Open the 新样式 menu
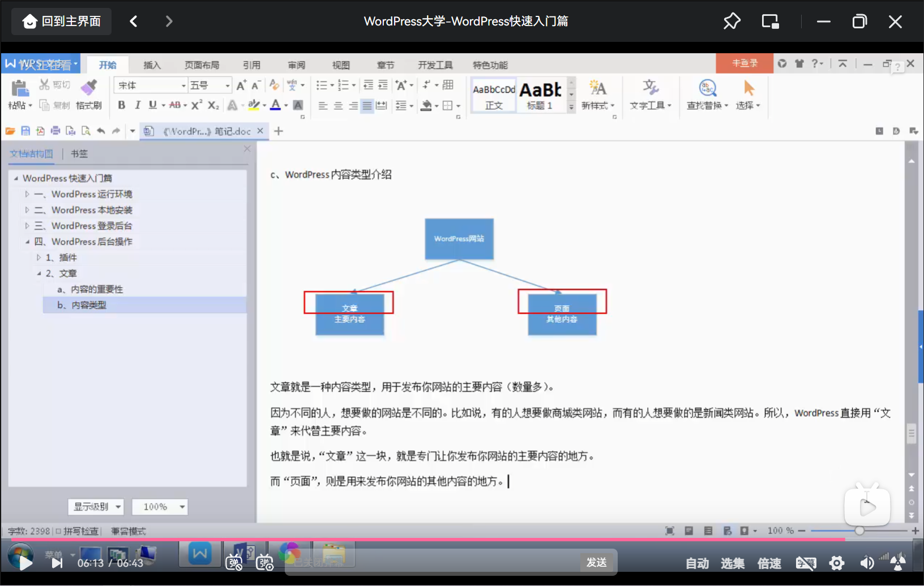 (x=598, y=95)
